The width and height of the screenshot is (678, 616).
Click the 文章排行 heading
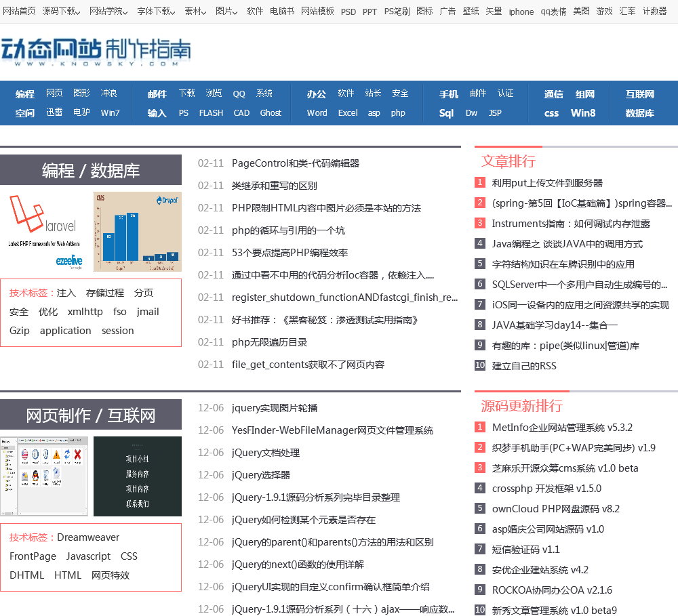509,161
